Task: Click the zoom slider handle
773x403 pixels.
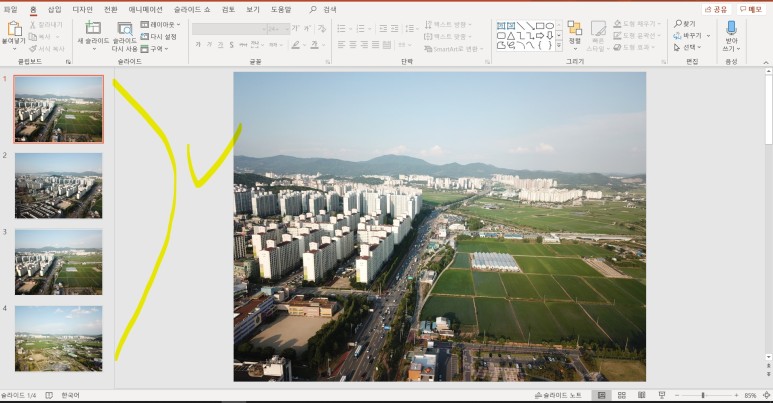Action: click(703, 395)
